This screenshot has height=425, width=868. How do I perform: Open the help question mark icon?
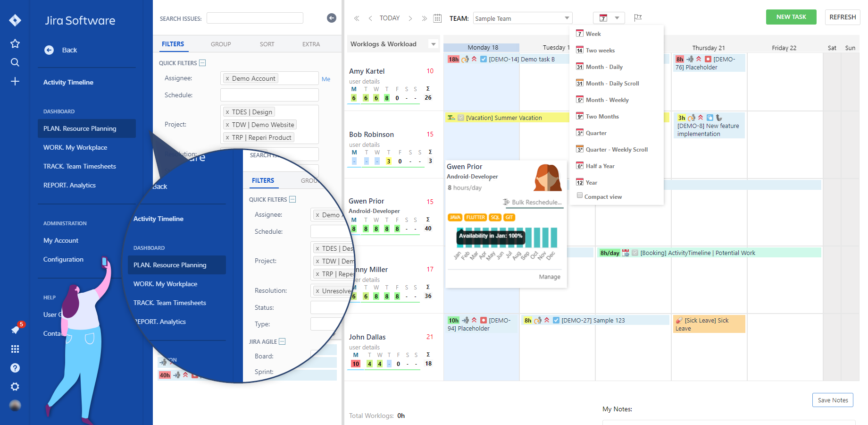15,368
